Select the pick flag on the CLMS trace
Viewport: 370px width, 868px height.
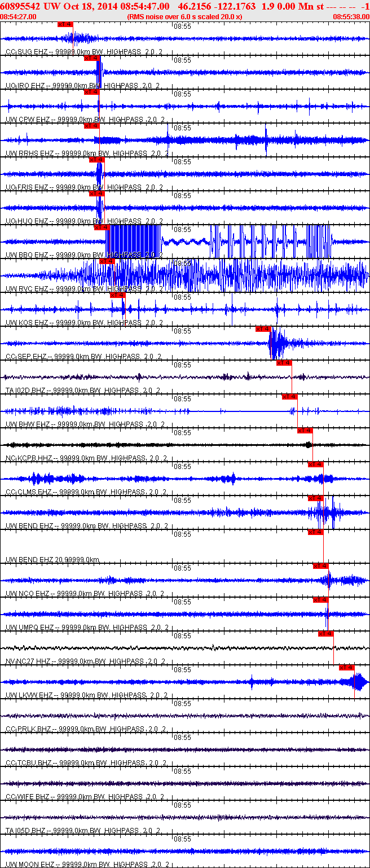[x=315, y=464]
